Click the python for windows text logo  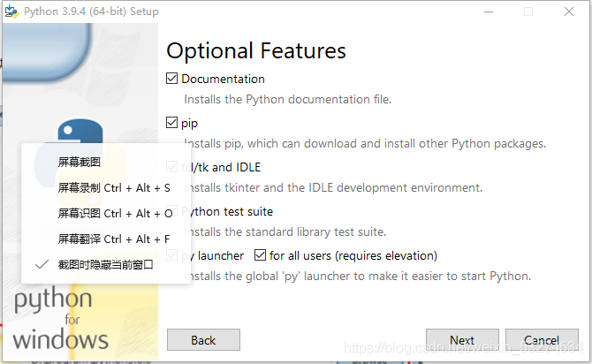(60, 319)
